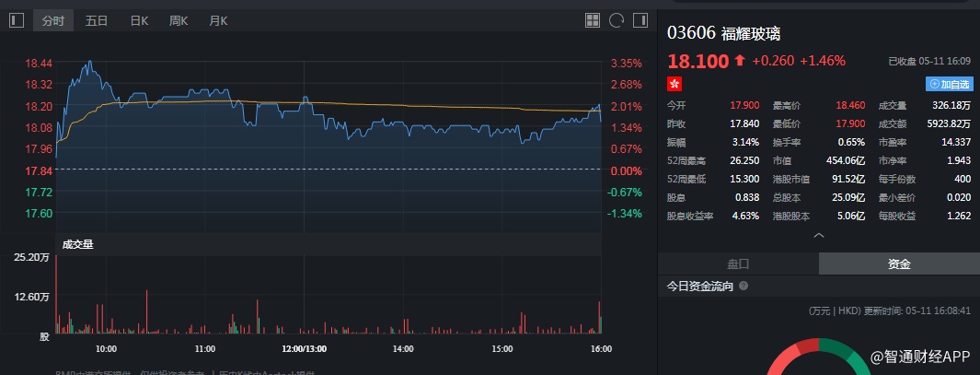Open the 盘口 tab
The height and width of the screenshot is (375, 980).
pyautogui.click(x=738, y=264)
